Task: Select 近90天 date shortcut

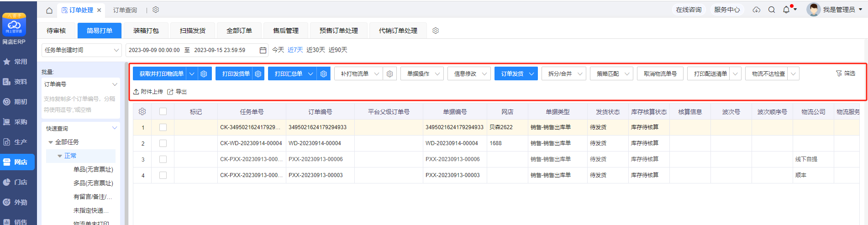Action: click(338, 50)
